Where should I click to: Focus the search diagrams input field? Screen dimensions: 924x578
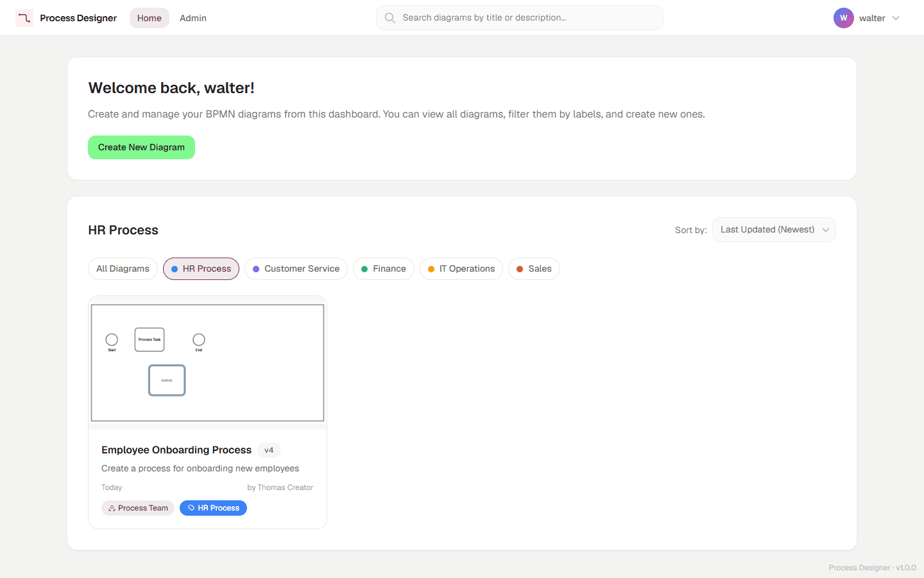(x=520, y=18)
